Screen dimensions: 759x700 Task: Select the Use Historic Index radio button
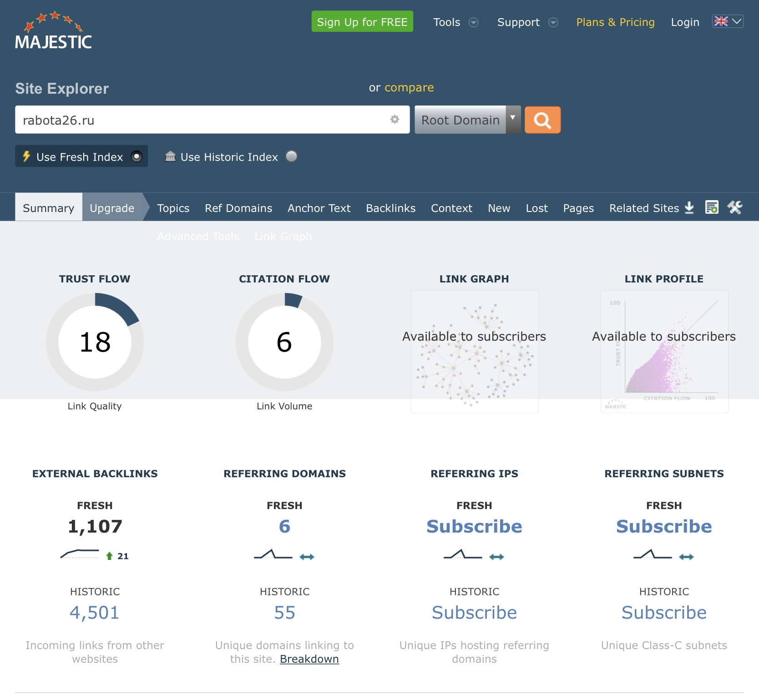pyautogui.click(x=291, y=156)
